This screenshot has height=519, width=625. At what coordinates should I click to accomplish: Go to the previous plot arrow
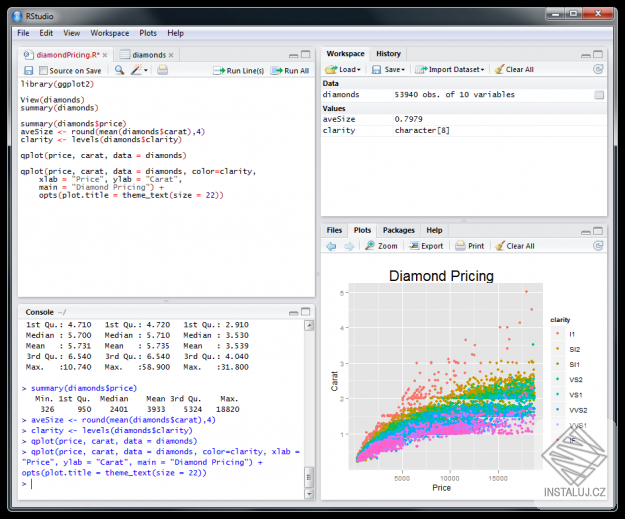pos(331,245)
